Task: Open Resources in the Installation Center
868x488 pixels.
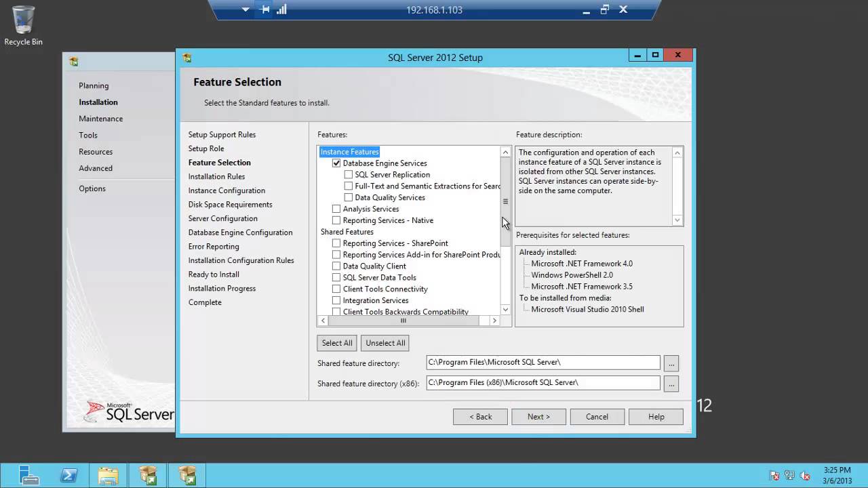Action: [x=96, y=152]
